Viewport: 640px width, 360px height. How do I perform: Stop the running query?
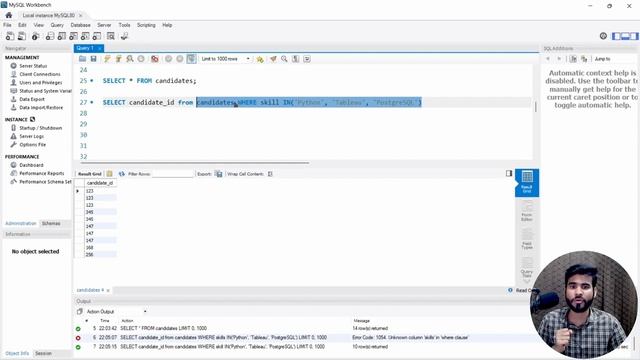(x=141, y=59)
